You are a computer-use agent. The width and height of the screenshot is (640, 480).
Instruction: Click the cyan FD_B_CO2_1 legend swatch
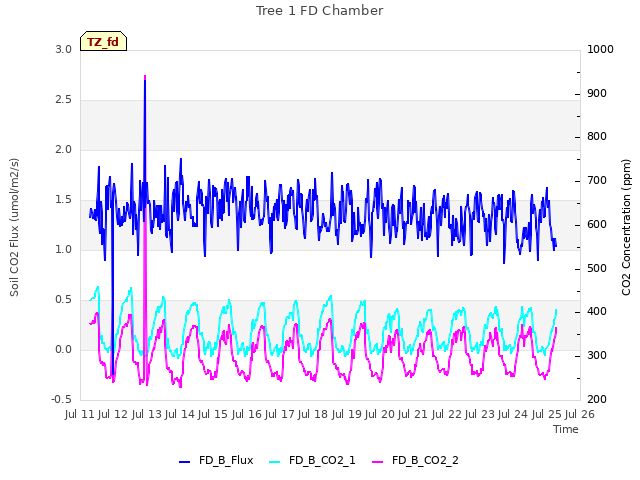tap(275, 462)
